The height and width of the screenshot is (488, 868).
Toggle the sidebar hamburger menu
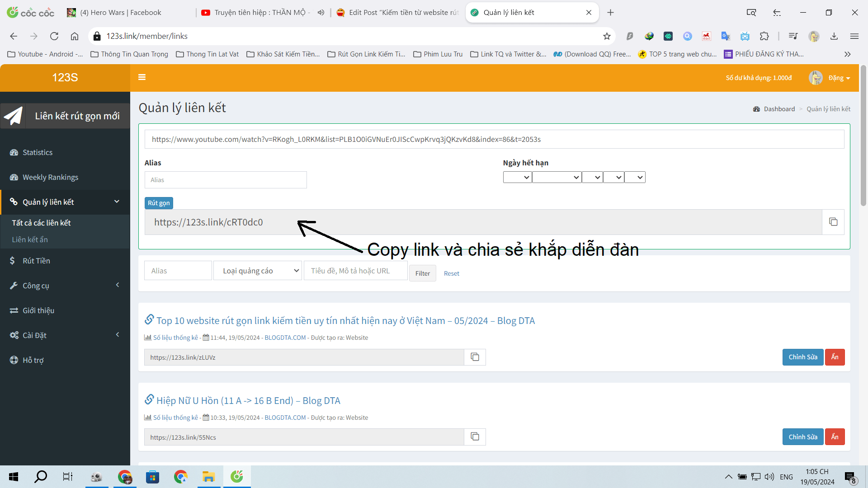point(142,77)
